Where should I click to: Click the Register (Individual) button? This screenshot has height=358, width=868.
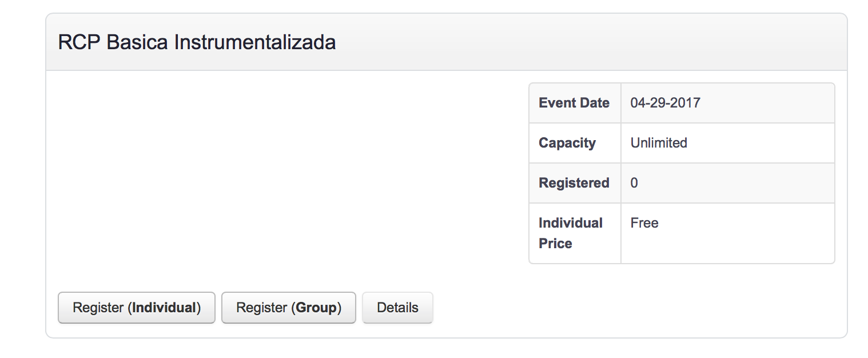click(x=137, y=308)
